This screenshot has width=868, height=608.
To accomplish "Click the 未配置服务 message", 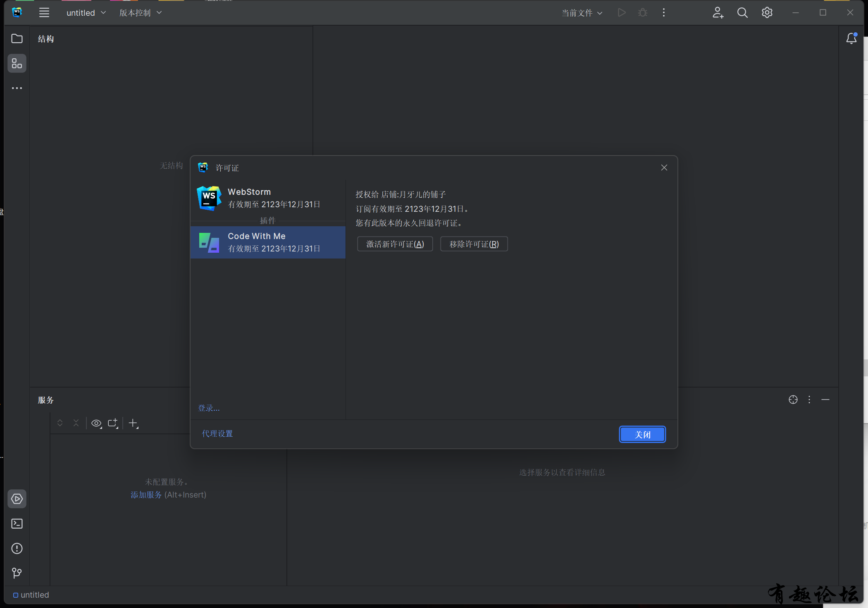I will pos(167,482).
